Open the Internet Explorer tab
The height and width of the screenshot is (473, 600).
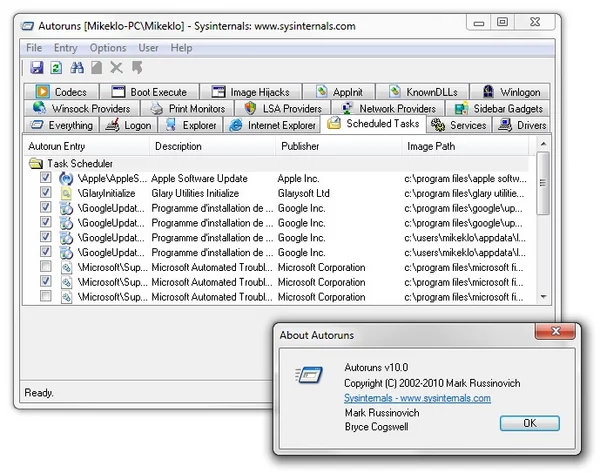[x=272, y=125]
